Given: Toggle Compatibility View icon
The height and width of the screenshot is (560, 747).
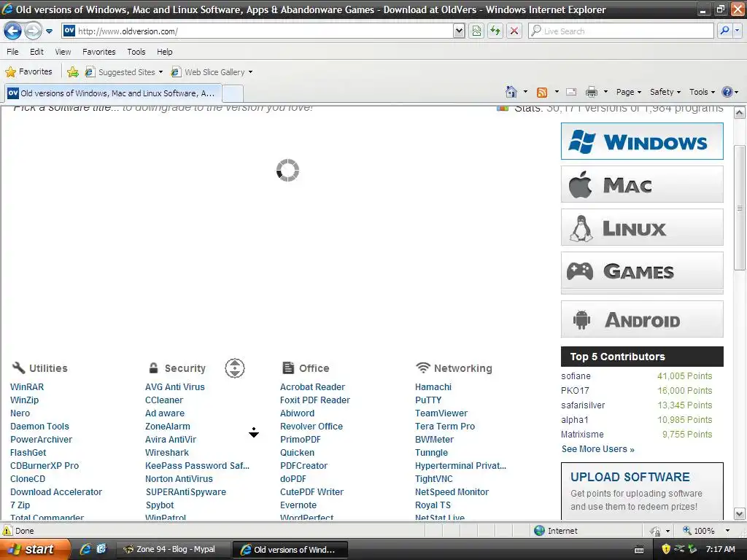Looking at the screenshot, I should (476, 31).
